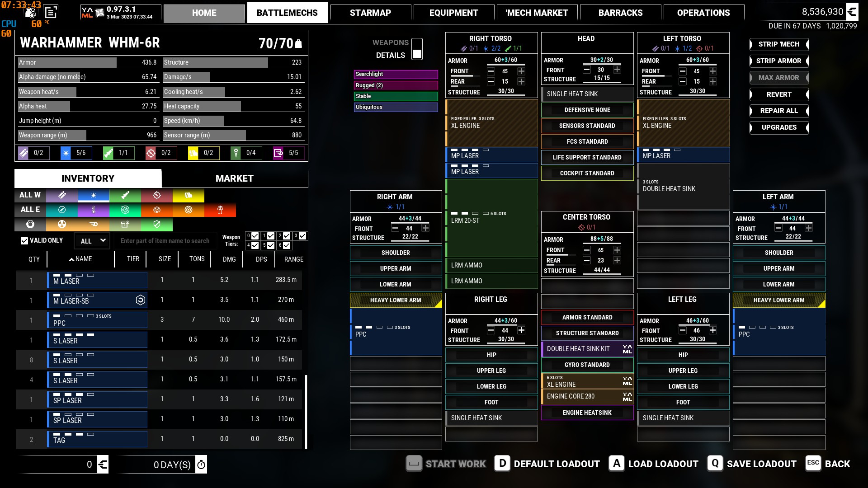Click the SAVE LOADOUT button

point(761,464)
